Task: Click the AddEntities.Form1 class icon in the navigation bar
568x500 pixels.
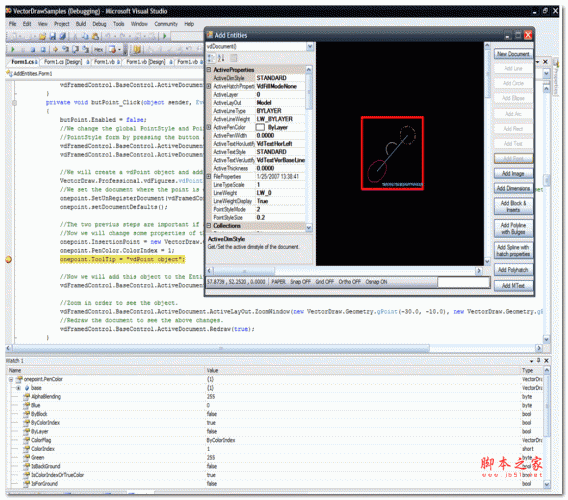Action: [9, 74]
